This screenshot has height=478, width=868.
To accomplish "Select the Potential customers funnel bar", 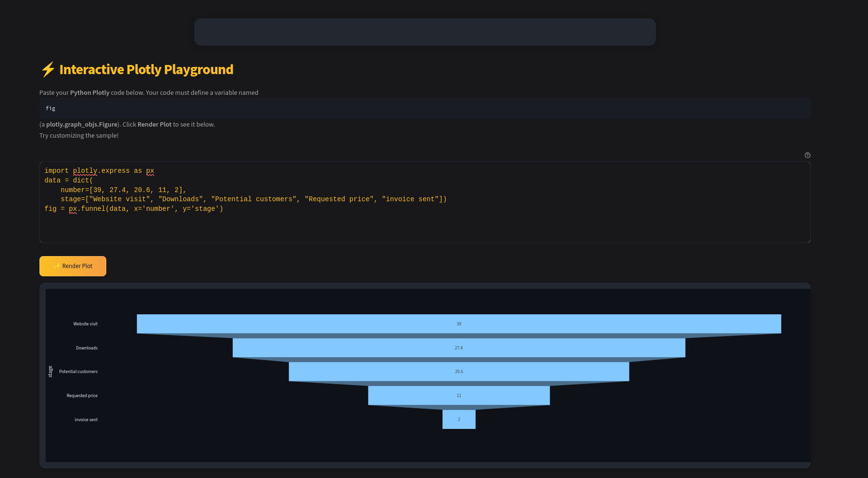I will (459, 372).
